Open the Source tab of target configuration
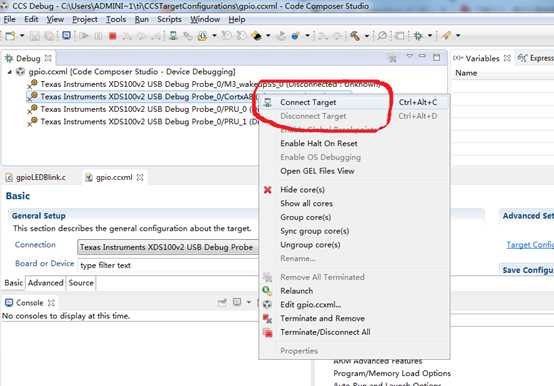 click(x=81, y=283)
